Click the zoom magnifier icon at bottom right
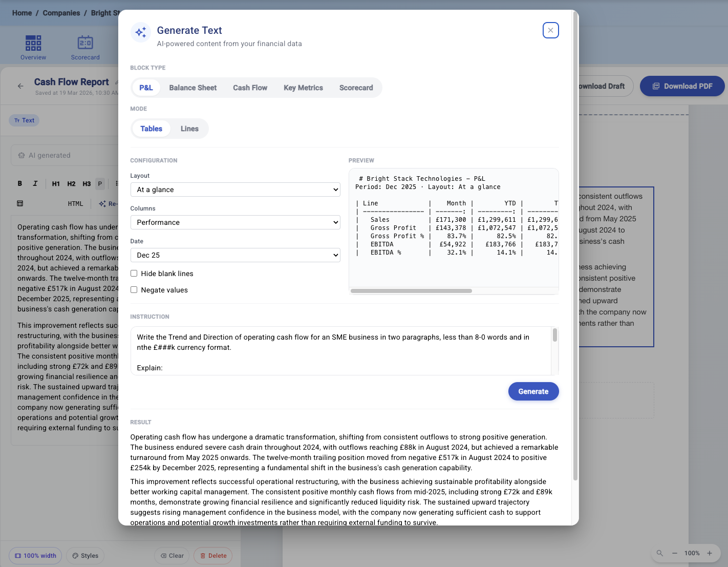 pos(660,553)
